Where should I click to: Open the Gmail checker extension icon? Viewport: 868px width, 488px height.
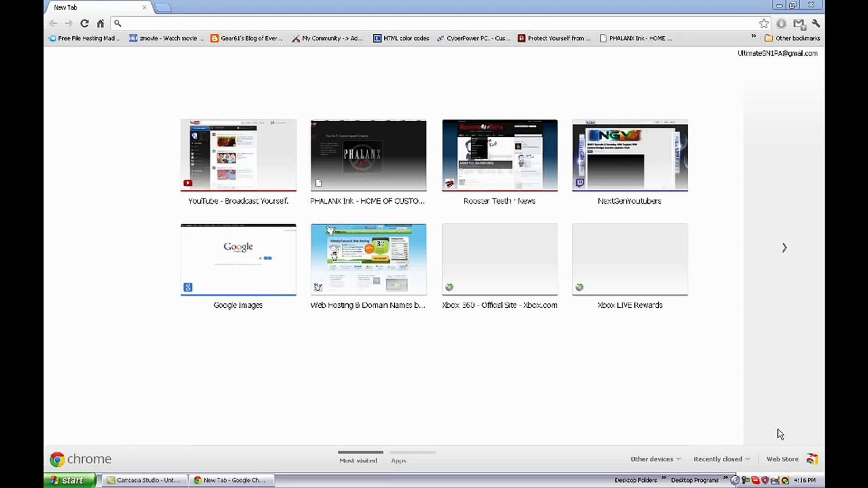pyautogui.click(x=799, y=24)
